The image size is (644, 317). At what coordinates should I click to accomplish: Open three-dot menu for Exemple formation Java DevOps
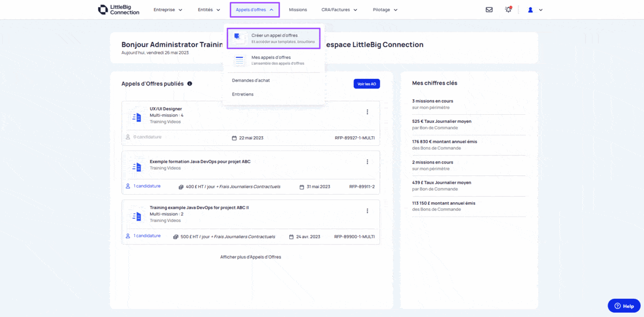[x=367, y=162]
